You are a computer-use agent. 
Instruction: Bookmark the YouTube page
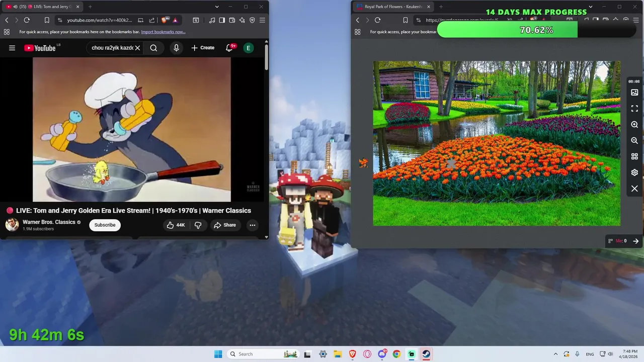point(47,20)
